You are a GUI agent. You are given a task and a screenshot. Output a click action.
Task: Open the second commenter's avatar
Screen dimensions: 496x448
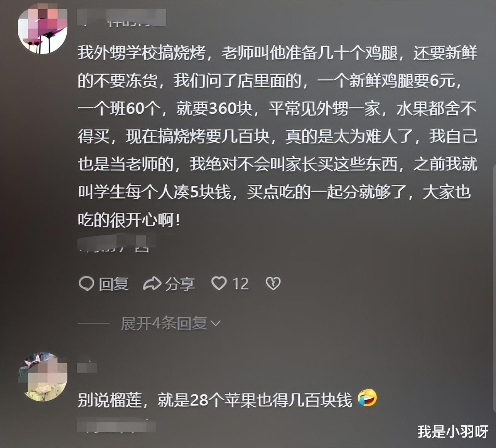coord(43,377)
